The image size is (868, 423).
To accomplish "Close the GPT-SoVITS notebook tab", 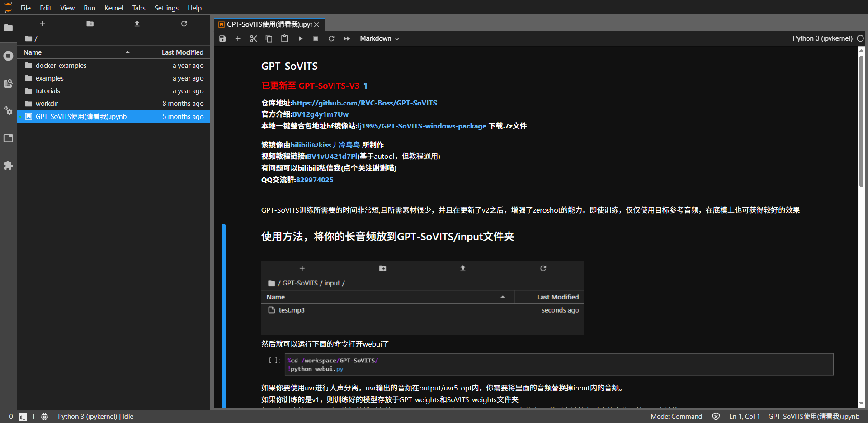I will 317,24.
